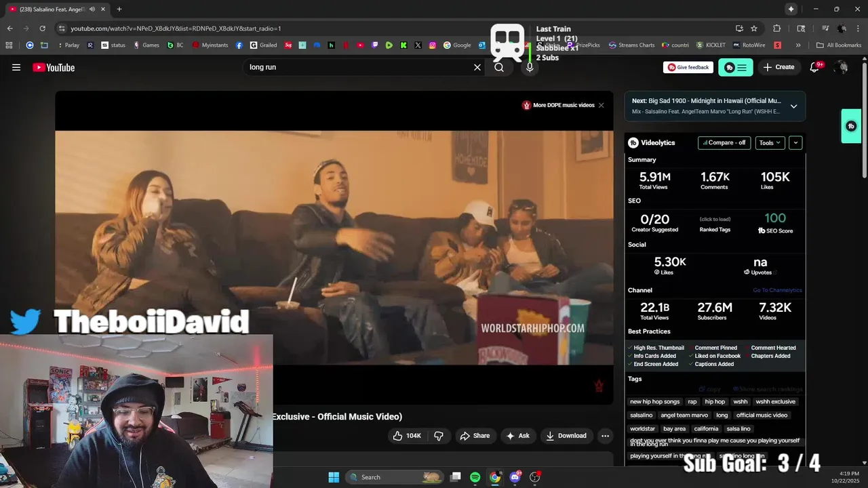
Task: Click the 'official music video' tag
Action: (x=762, y=415)
